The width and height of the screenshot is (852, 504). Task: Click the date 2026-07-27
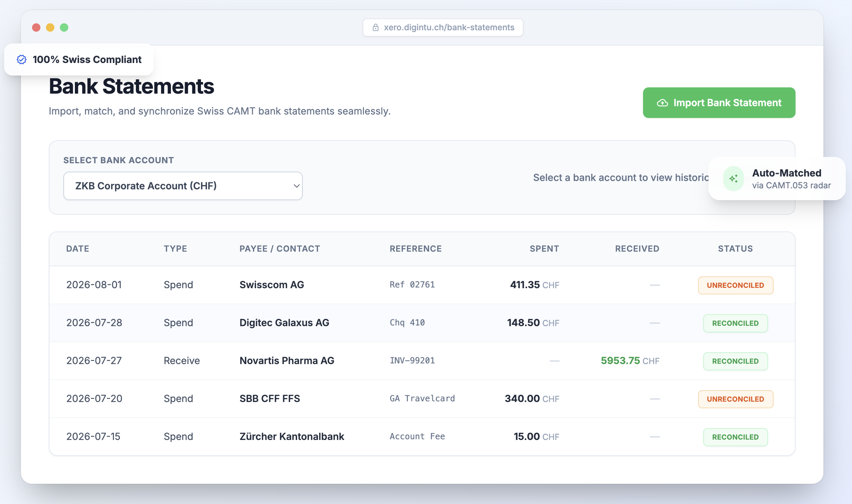(x=94, y=361)
